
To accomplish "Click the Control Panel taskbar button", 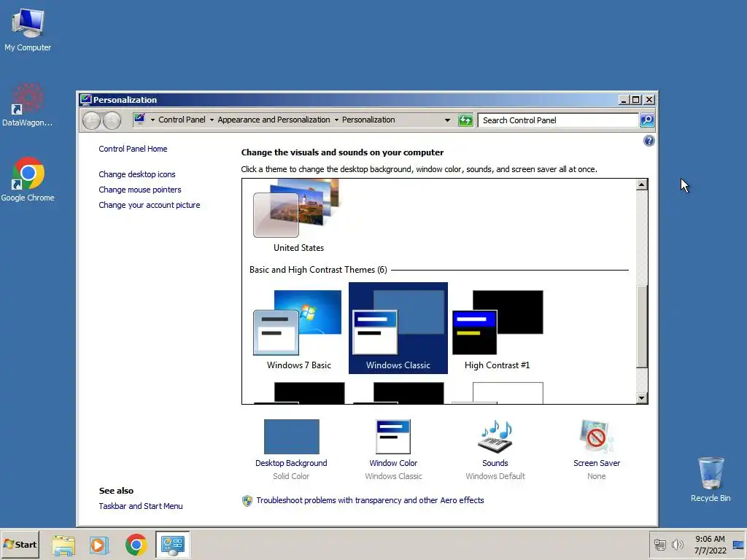I will [172, 545].
